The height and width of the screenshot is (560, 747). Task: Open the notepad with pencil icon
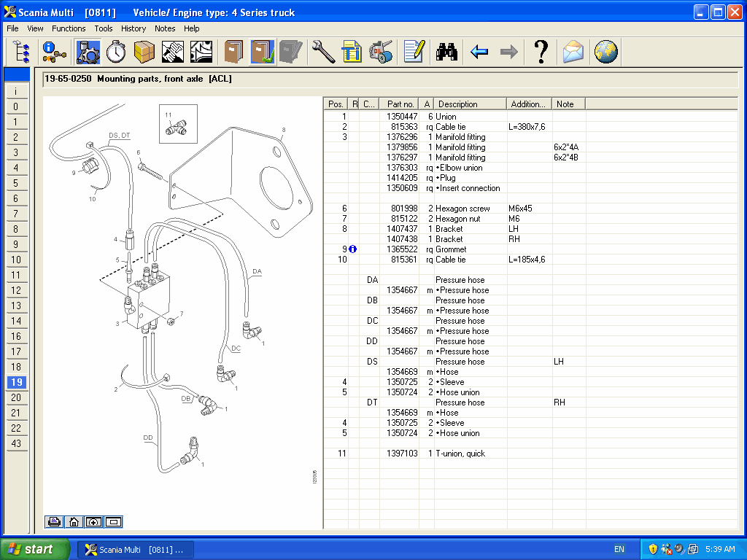[x=414, y=52]
